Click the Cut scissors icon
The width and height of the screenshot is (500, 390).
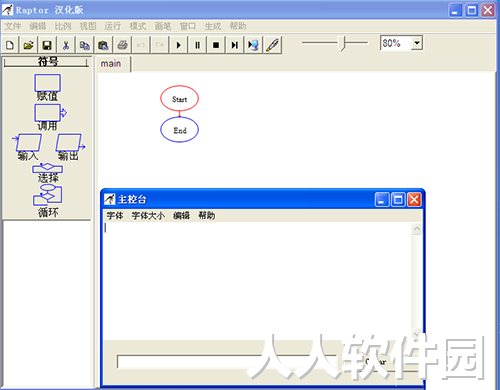[66, 45]
